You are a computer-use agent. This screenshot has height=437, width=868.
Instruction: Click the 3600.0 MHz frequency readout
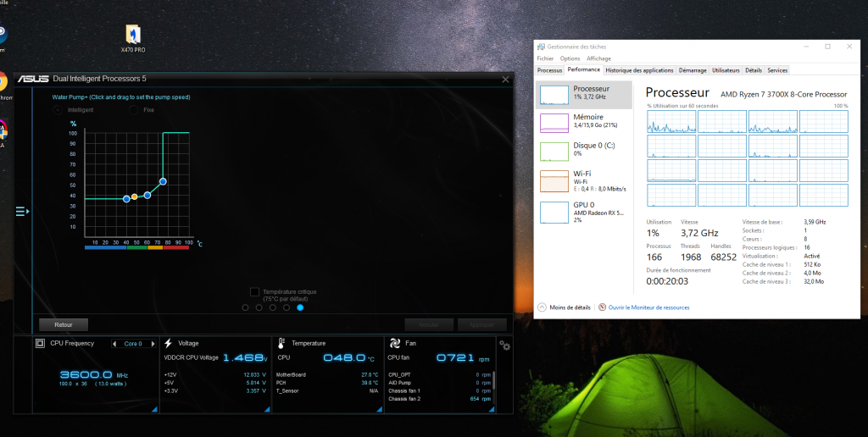(93, 374)
